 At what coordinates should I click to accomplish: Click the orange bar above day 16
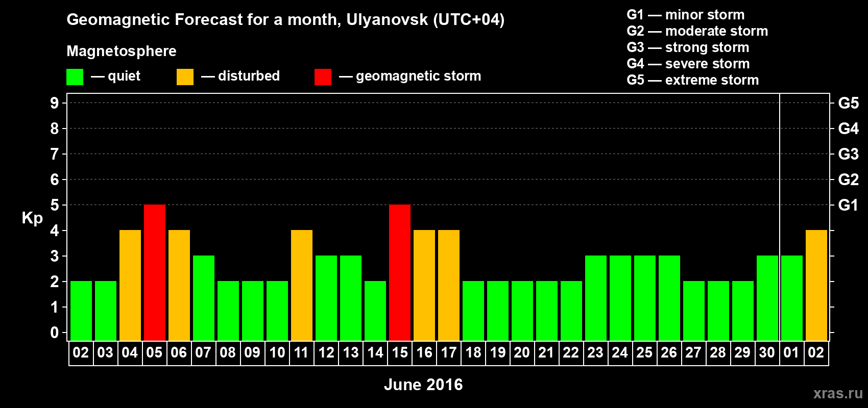click(x=424, y=286)
